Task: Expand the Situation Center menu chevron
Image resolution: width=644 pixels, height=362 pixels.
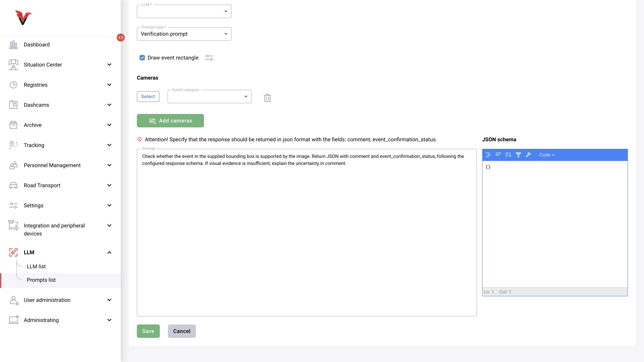Action: (109, 65)
